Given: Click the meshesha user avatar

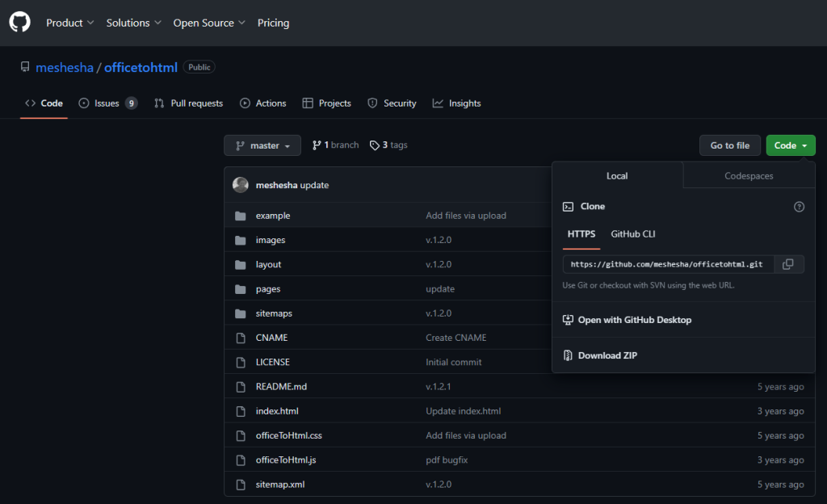Looking at the screenshot, I should pos(241,185).
